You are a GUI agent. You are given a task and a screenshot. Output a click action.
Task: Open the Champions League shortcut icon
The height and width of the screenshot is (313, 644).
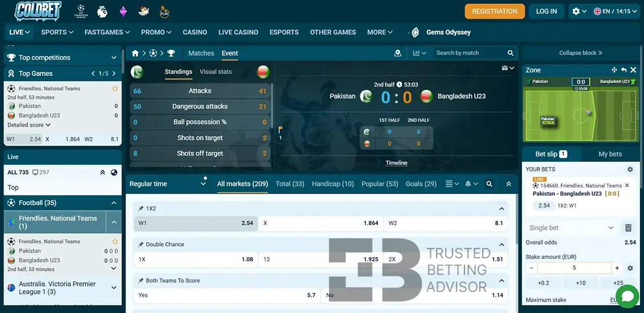tap(81, 11)
